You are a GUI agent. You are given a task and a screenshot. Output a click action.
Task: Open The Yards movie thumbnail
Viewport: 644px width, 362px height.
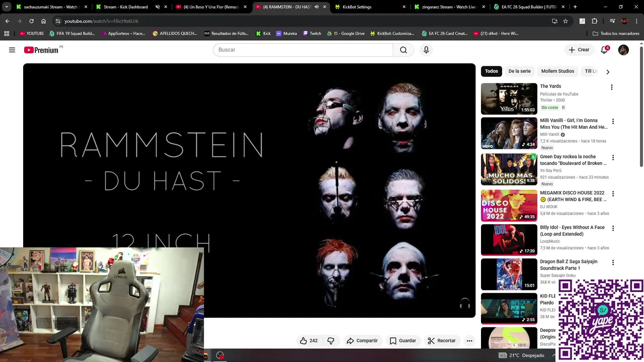click(509, 99)
